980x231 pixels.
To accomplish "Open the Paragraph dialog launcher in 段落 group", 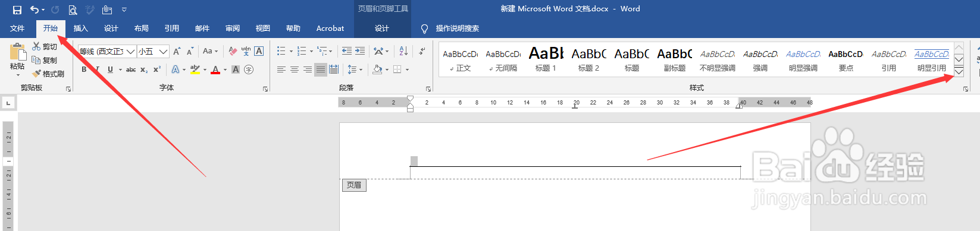I will pos(428,89).
